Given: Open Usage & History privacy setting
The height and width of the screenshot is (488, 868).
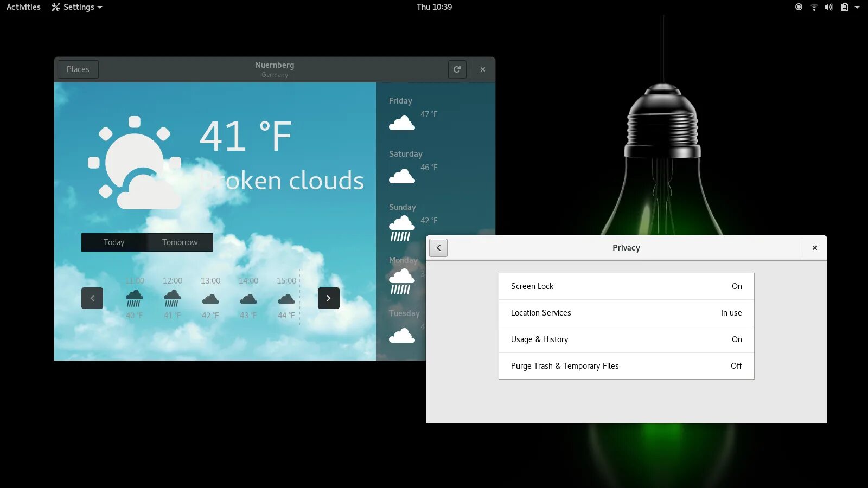Looking at the screenshot, I should 627,339.
